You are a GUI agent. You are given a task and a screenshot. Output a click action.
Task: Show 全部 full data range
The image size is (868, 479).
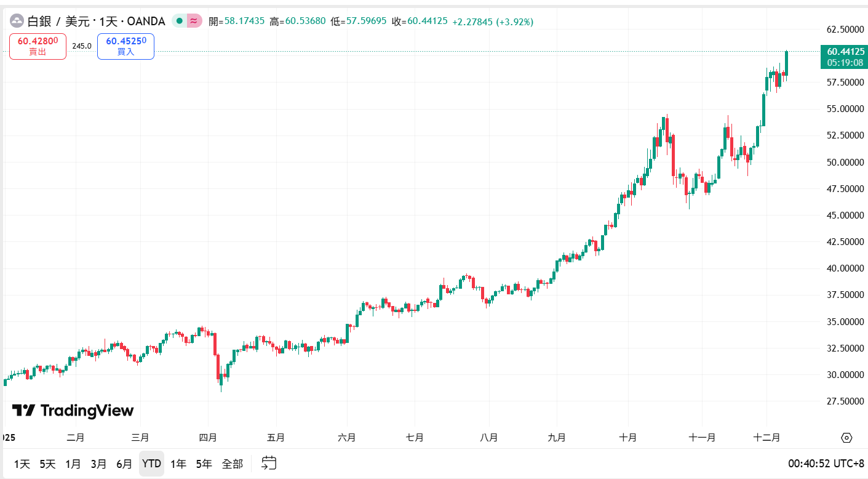(233, 464)
